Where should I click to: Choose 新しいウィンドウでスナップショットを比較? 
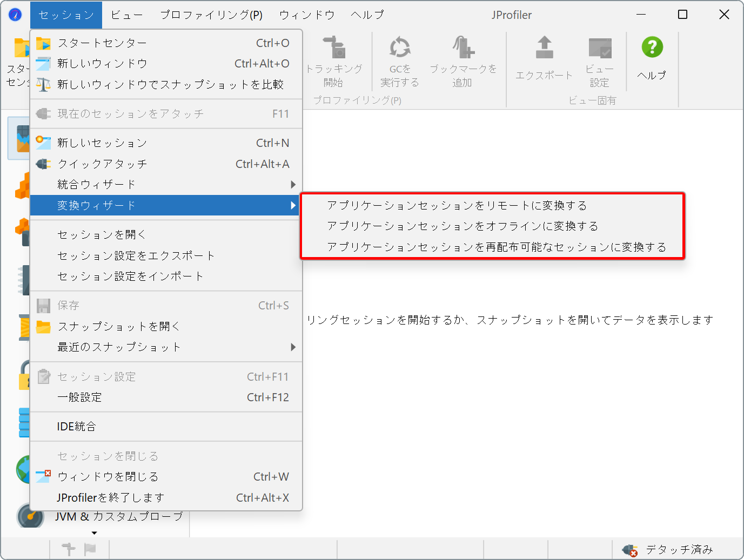[x=166, y=84]
